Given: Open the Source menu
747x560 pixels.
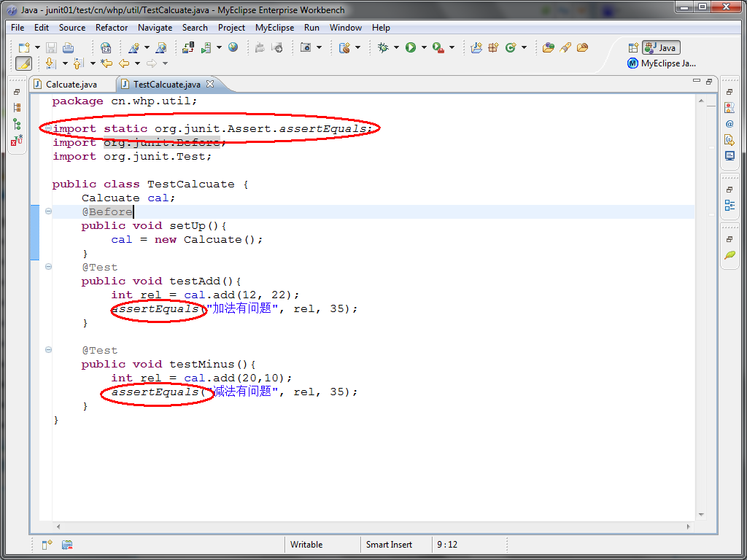Looking at the screenshot, I should [72, 28].
